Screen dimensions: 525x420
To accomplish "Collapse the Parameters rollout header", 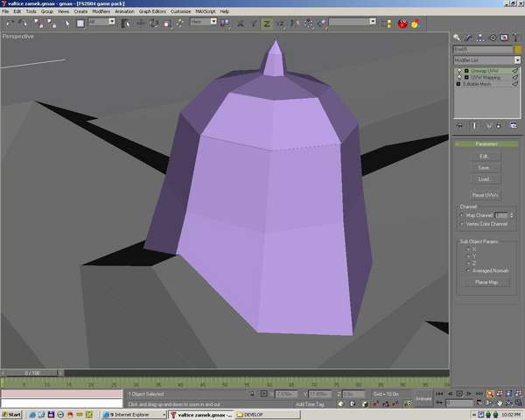I will [x=486, y=144].
